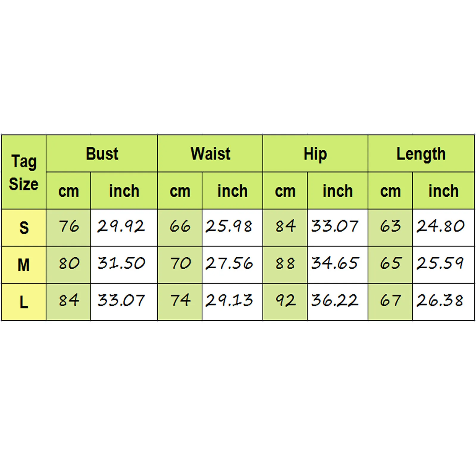Image resolution: width=476 pixels, height=476 pixels.
Task: Click the size M row label
Action: tap(24, 265)
